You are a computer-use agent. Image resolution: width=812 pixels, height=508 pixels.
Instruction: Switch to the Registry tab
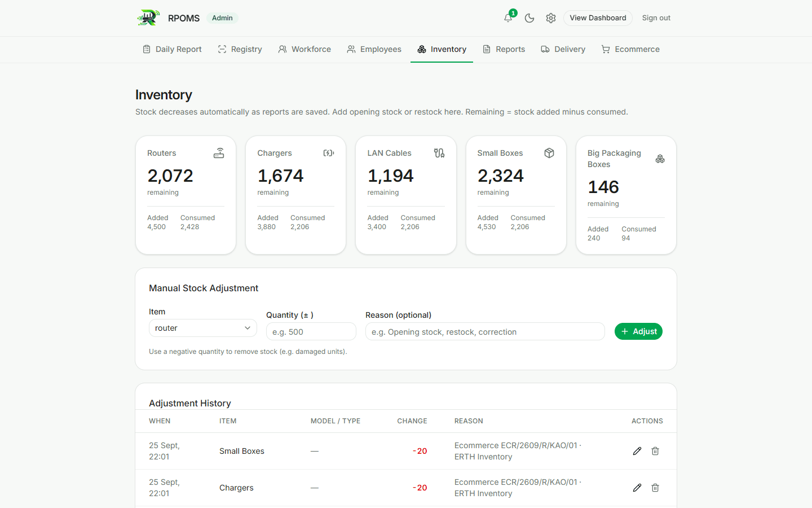pyautogui.click(x=240, y=49)
